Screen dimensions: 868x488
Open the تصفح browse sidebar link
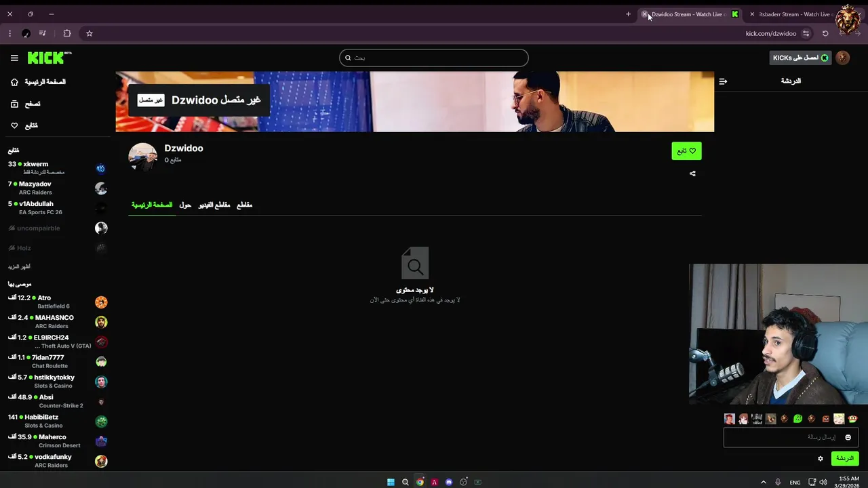(x=26, y=104)
